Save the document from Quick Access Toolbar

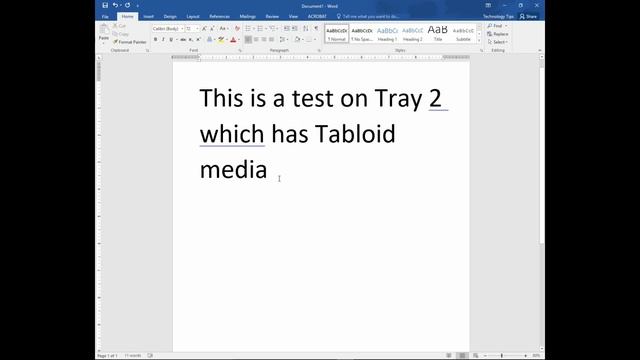105,5
